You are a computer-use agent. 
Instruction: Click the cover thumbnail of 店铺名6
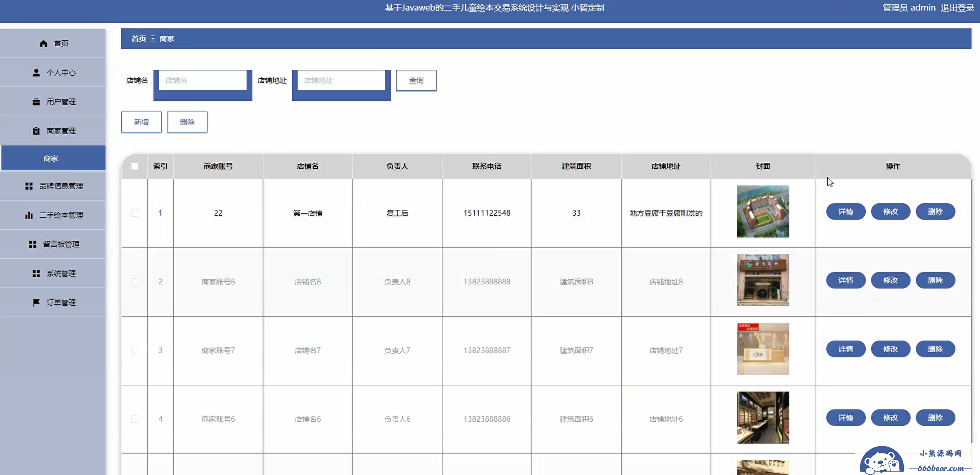click(763, 417)
